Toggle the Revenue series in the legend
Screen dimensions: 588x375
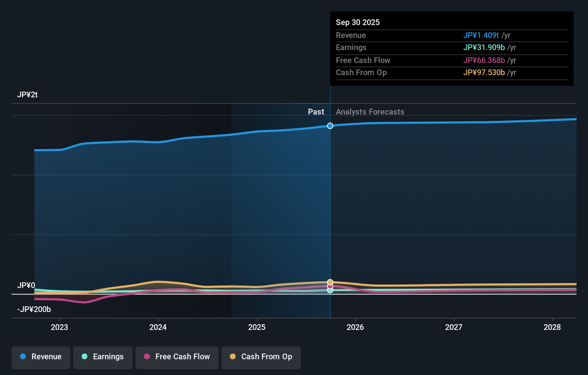(x=41, y=357)
